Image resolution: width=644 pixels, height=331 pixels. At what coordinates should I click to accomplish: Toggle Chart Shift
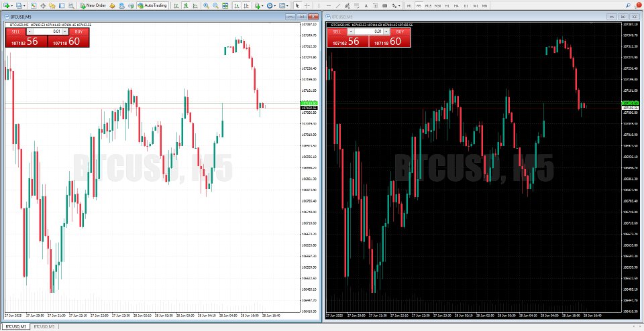[x=246, y=6]
